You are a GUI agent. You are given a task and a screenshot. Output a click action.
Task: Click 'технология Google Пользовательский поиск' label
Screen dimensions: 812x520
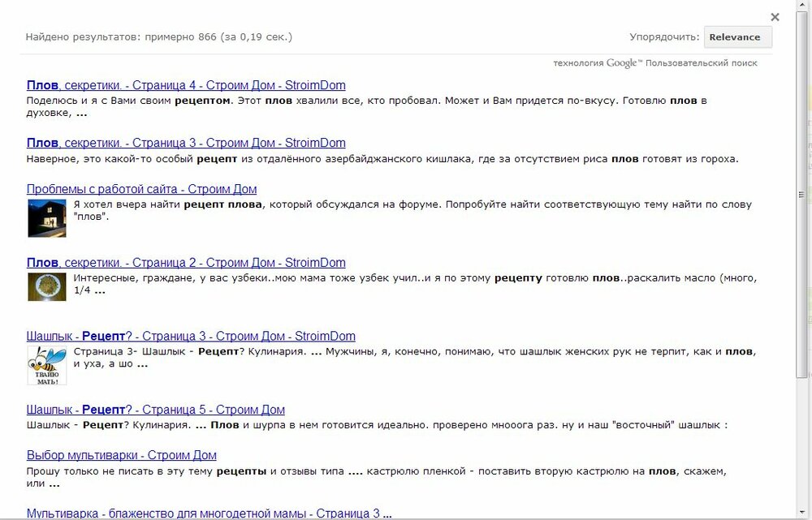656,62
